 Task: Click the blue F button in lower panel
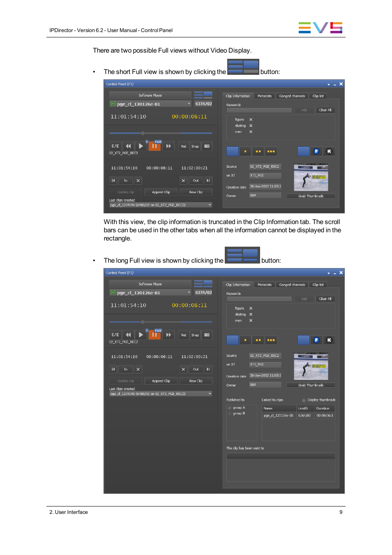[x=316, y=340]
